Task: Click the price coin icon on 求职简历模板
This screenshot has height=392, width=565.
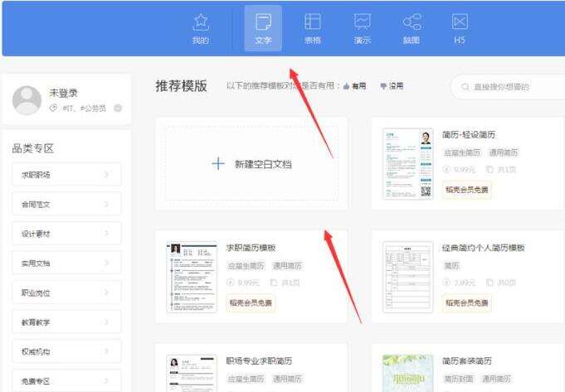Action: 231,283
